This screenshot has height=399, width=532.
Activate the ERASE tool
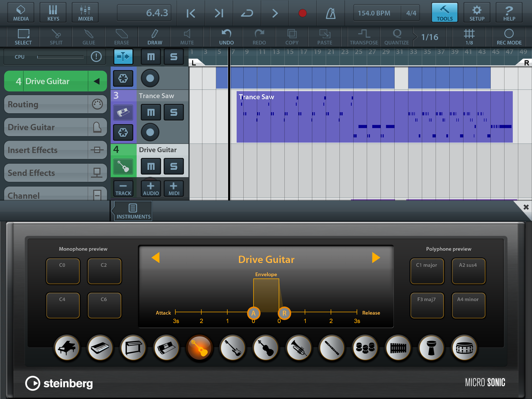point(122,37)
